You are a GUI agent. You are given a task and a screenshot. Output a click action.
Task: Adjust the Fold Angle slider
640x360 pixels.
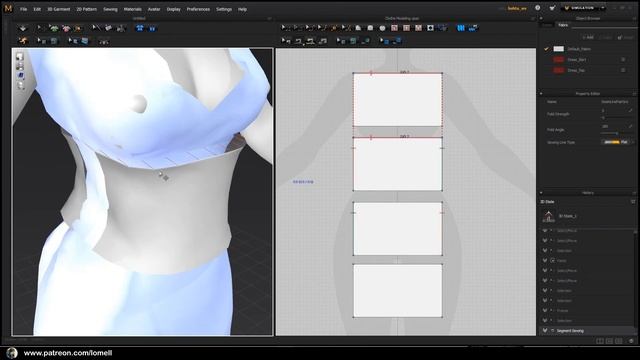pos(616,133)
